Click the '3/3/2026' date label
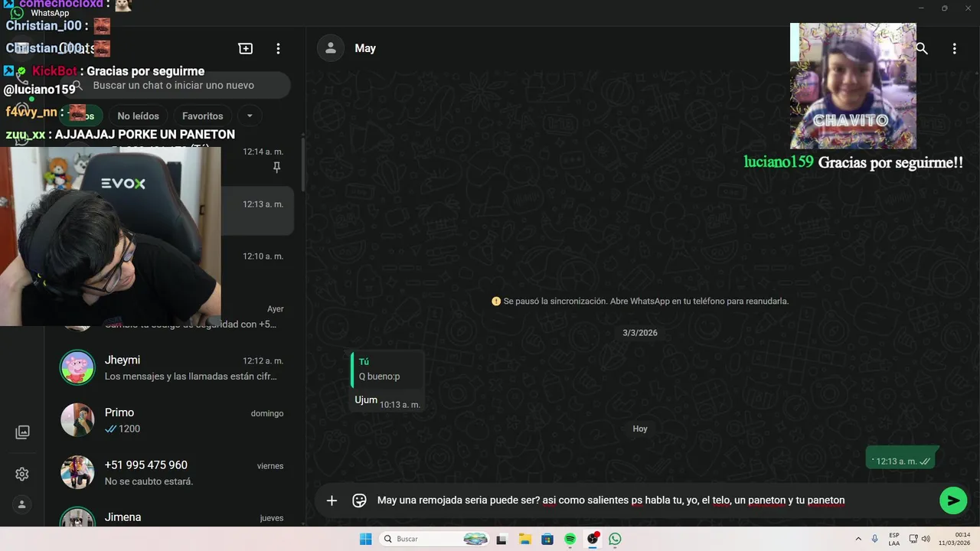This screenshot has height=551, width=980. click(x=640, y=333)
